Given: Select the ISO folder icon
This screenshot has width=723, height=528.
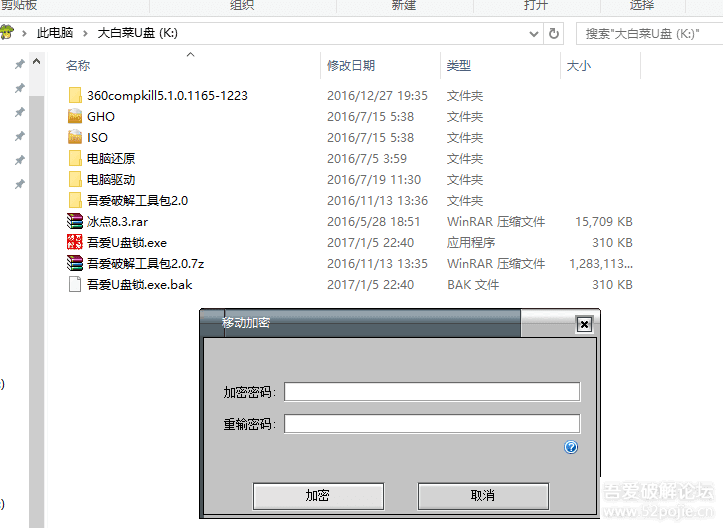Looking at the screenshot, I should coord(75,137).
